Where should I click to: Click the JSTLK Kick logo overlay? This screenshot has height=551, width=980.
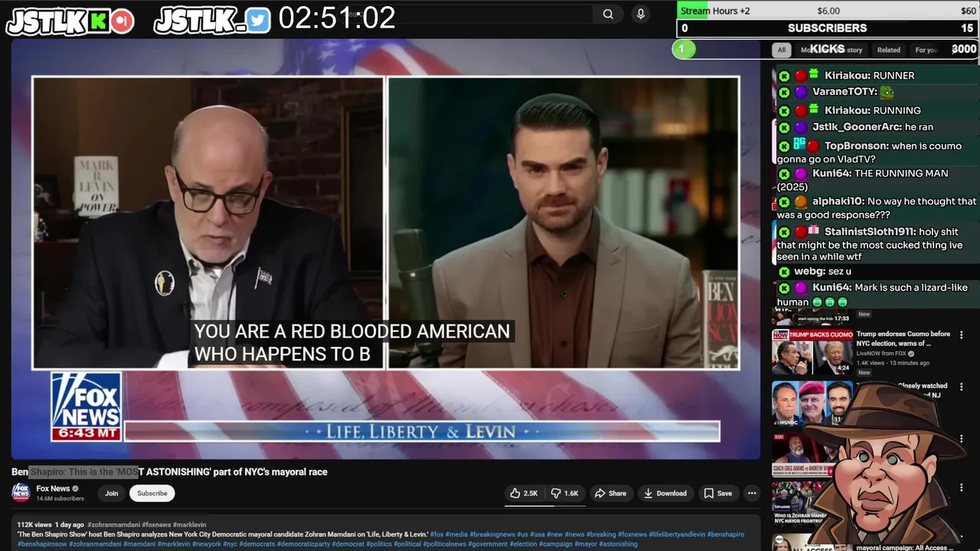pyautogui.click(x=70, y=21)
